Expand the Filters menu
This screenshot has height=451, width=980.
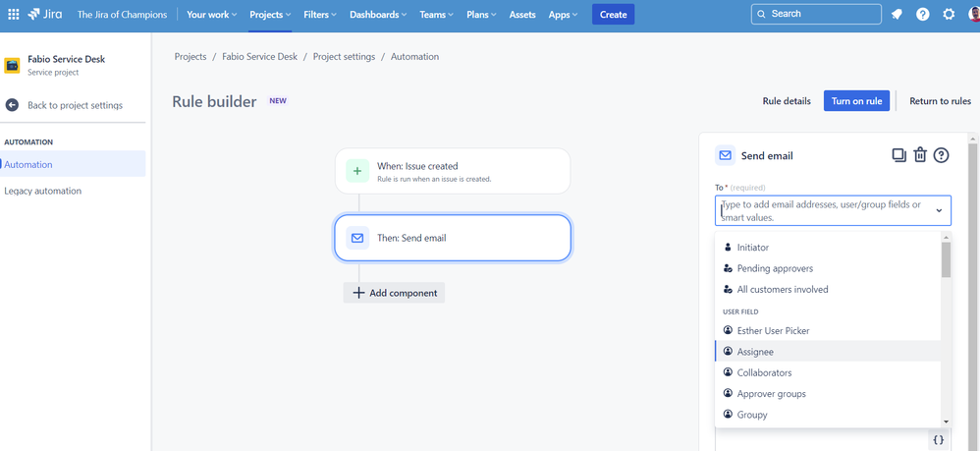(x=320, y=15)
